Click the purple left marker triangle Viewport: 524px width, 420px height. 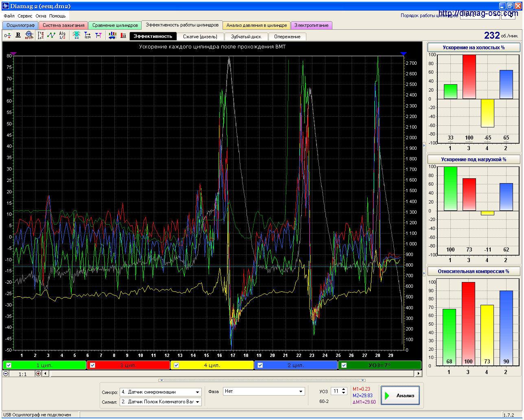(13, 53)
